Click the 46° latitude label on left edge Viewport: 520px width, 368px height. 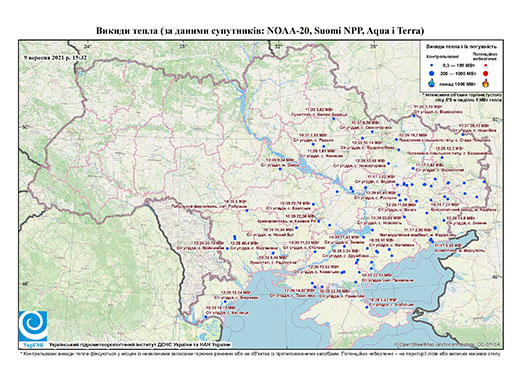[x=26, y=284]
